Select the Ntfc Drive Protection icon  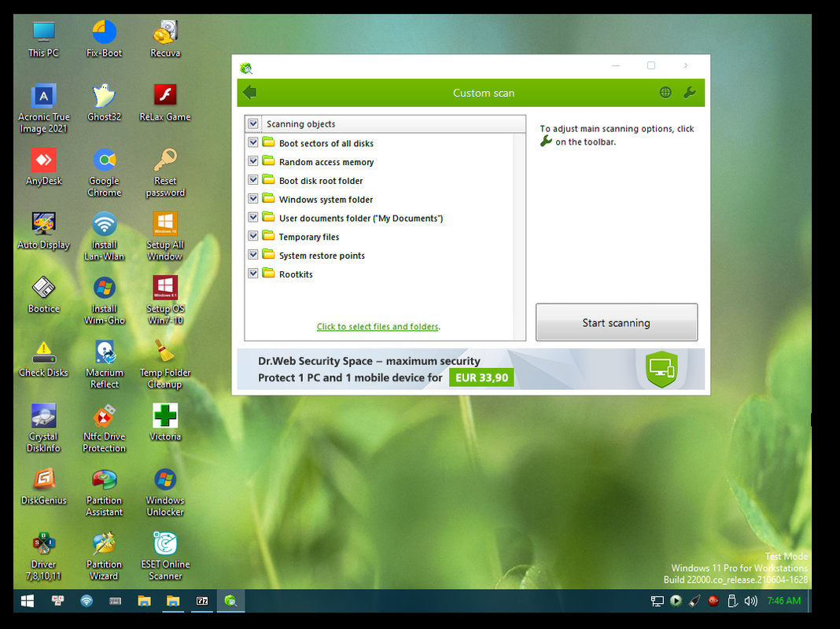[104, 429]
